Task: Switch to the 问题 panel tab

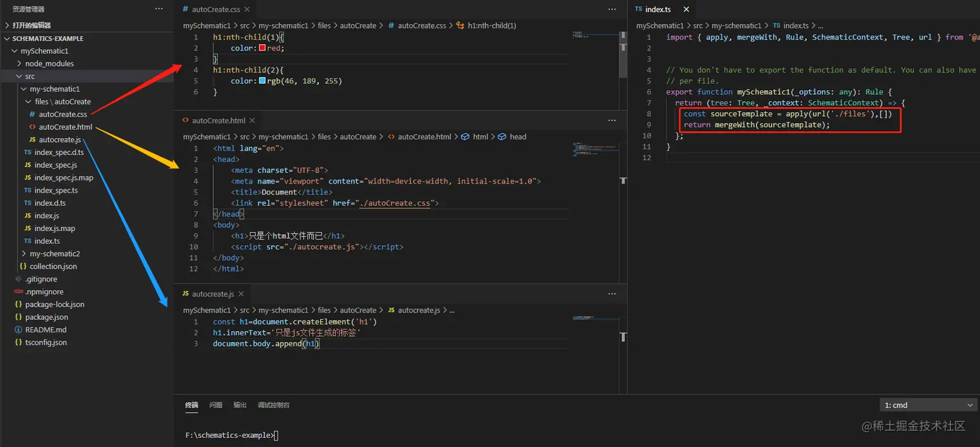Action: (215, 404)
